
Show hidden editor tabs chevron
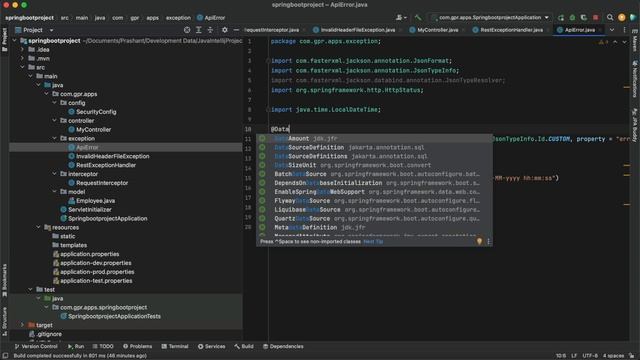[611, 30]
